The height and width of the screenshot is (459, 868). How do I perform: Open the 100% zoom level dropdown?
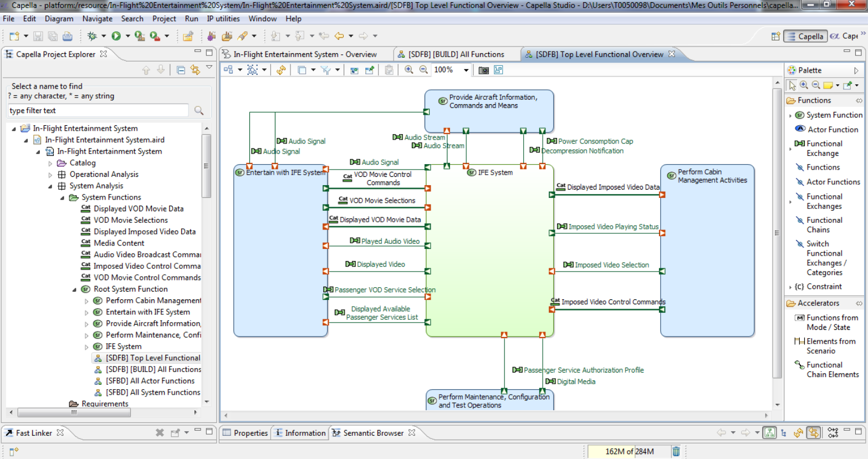coord(466,70)
